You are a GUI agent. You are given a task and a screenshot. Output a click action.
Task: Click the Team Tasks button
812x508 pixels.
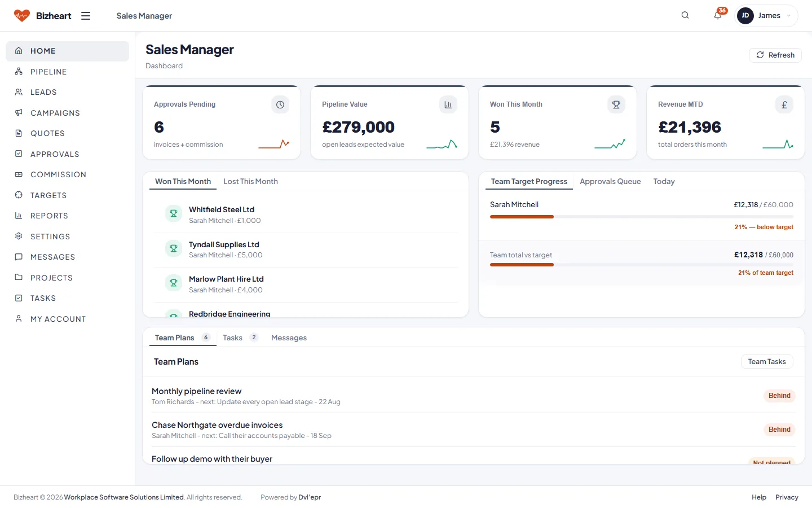pyautogui.click(x=767, y=362)
